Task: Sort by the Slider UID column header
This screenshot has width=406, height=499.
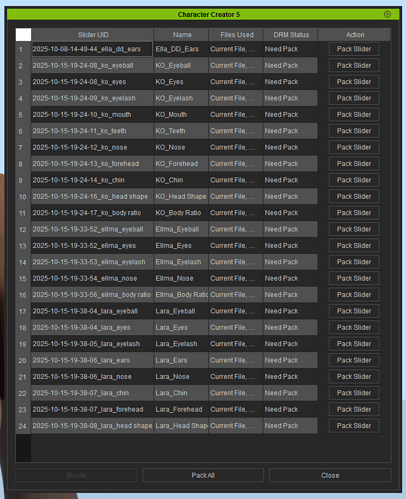Action: (93, 35)
